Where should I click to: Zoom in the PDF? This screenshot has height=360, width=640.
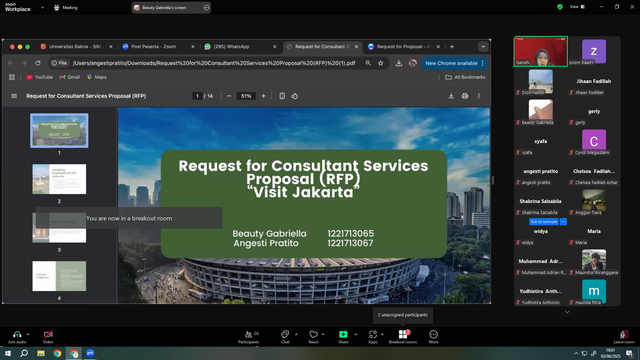[x=263, y=96]
